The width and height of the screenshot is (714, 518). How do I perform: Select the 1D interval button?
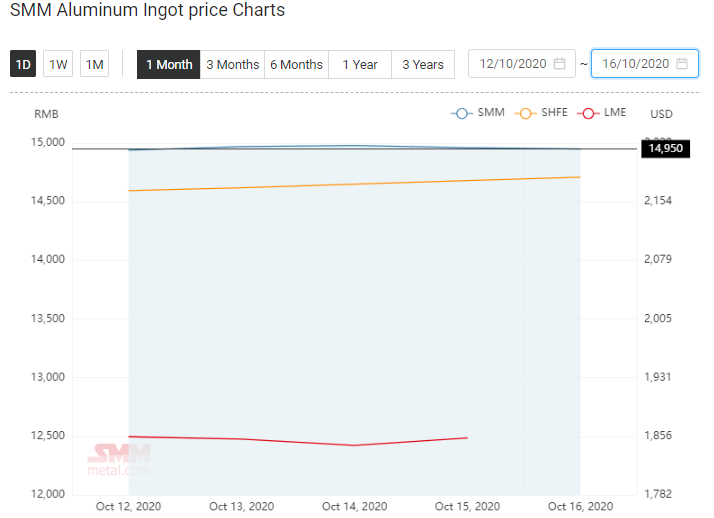tap(23, 64)
